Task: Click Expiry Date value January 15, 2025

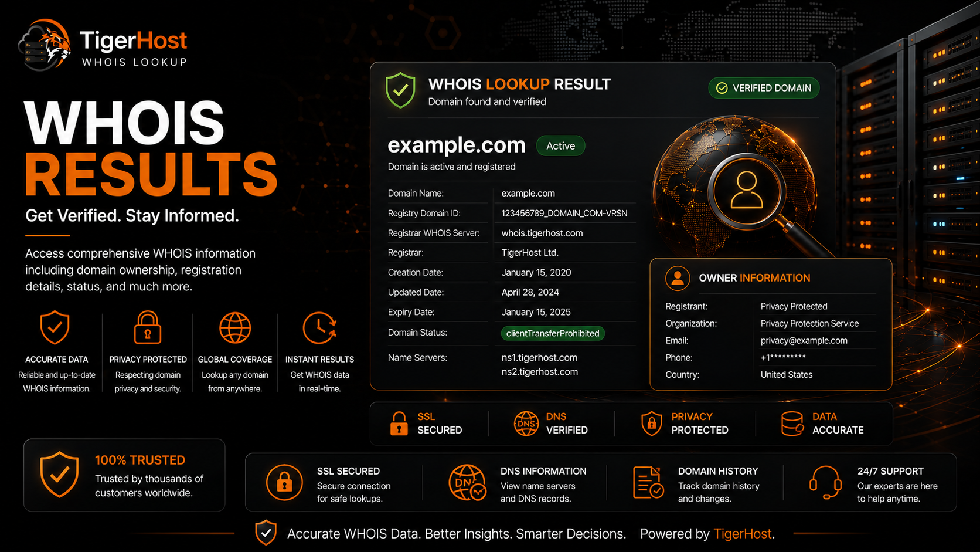Action: pyautogui.click(x=536, y=313)
